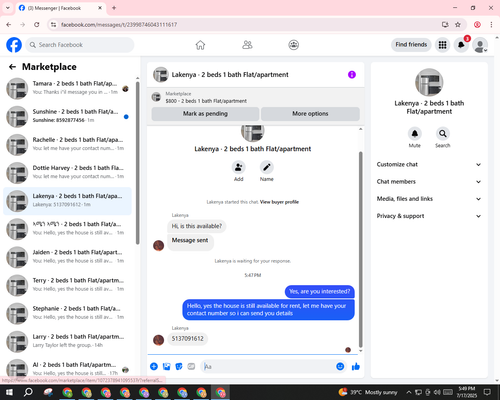500x400 pixels.
Task: Select the Lakenya conversation in list
Action: [67, 201]
